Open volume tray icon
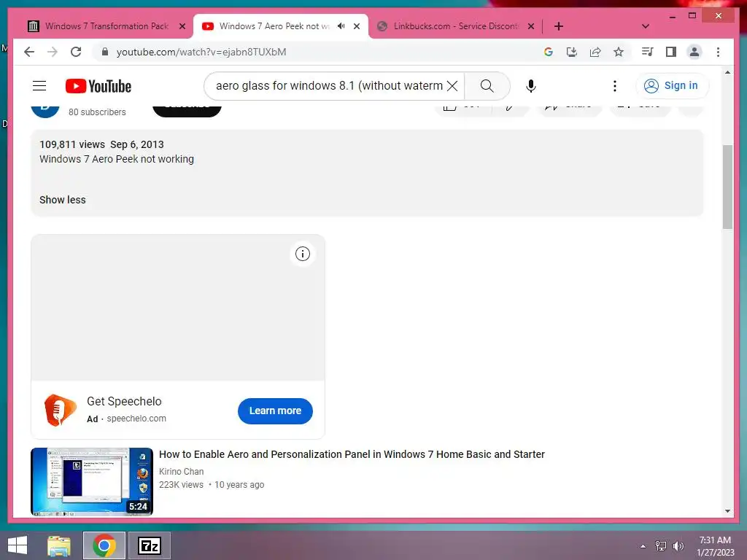 (678, 545)
